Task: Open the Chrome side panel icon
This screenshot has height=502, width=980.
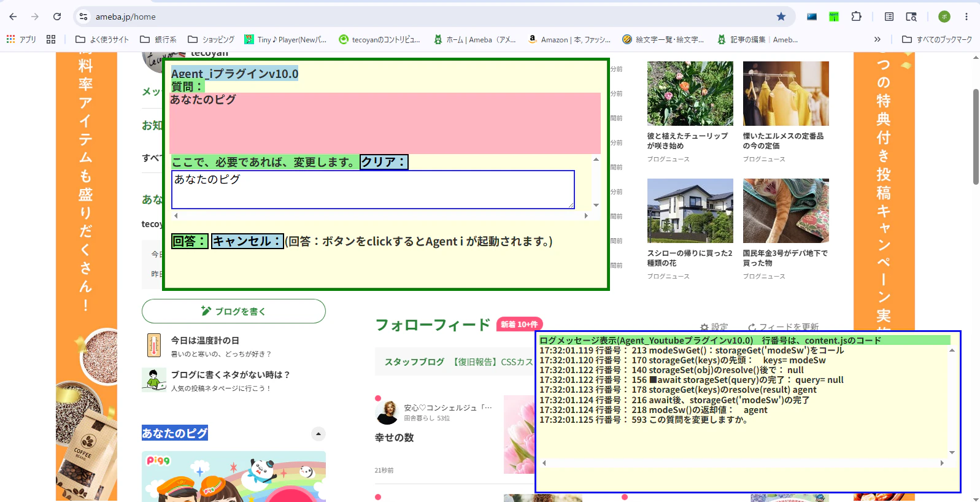Action: [x=889, y=17]
